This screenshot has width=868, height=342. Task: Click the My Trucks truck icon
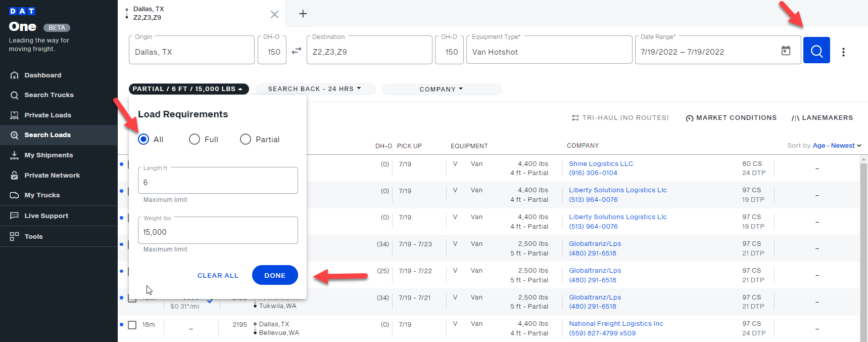(14, 195)
